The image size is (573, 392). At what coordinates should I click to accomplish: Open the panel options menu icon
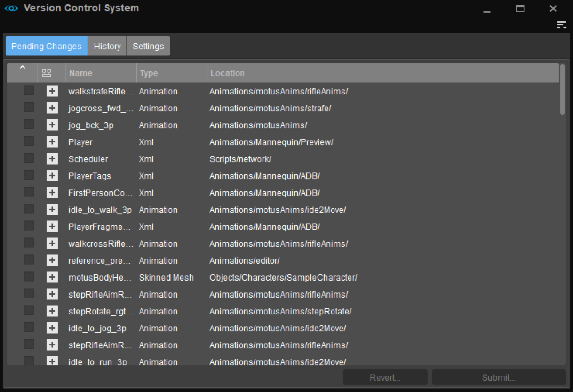pos(562,25)
